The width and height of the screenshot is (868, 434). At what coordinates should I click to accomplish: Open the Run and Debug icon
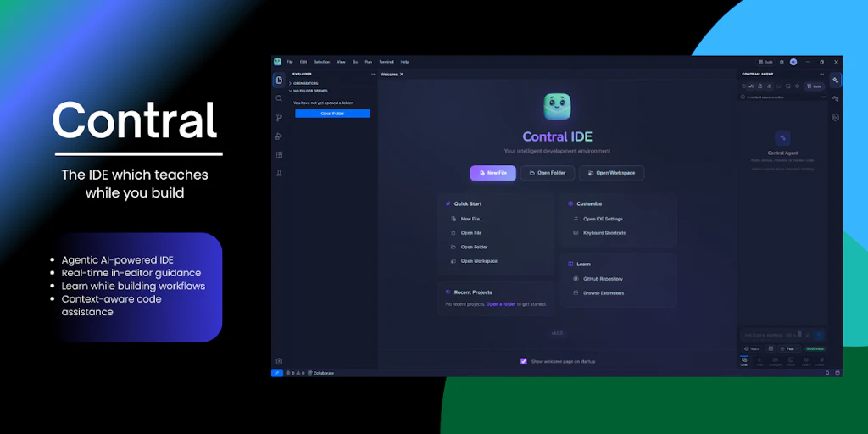(279, 136)
